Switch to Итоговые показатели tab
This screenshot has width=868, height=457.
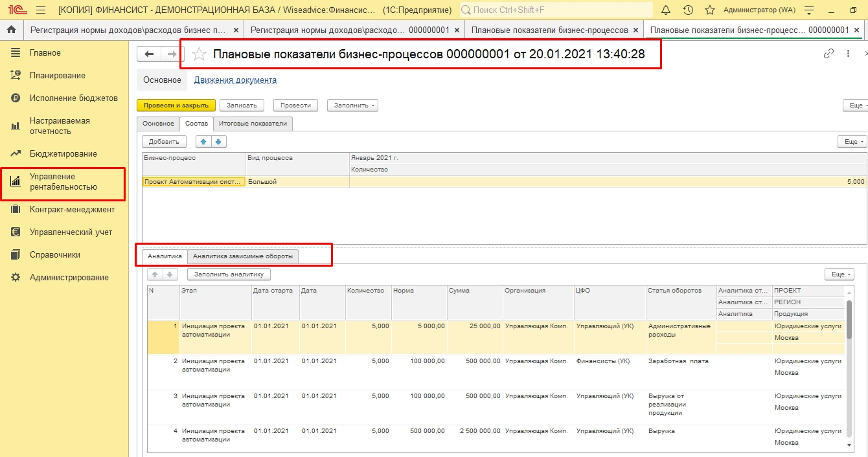[253, 123]
